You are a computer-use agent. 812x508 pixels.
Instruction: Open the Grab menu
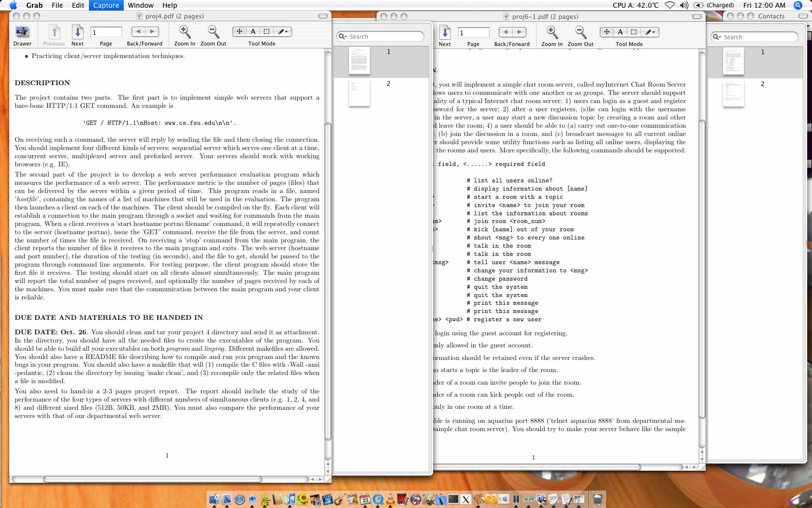coord(34,5)
